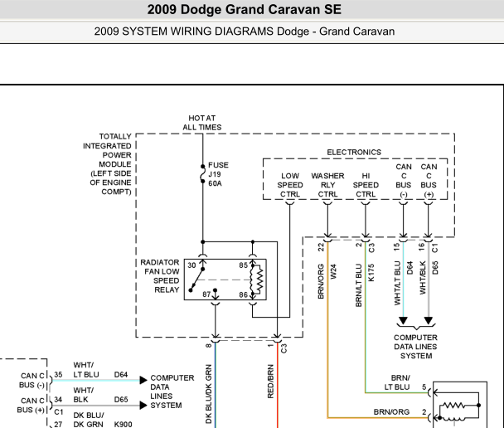Select connector pin number "27"

tap(58, 424)
